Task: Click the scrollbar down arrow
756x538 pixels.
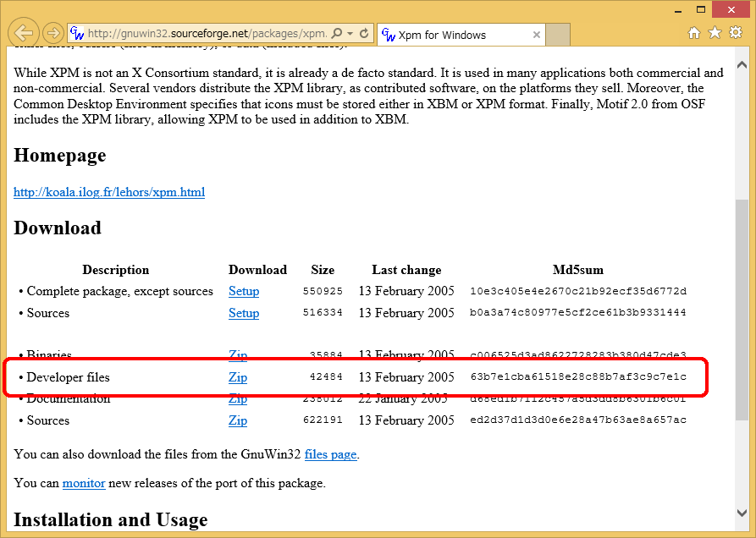Action: tap(742, 513)
